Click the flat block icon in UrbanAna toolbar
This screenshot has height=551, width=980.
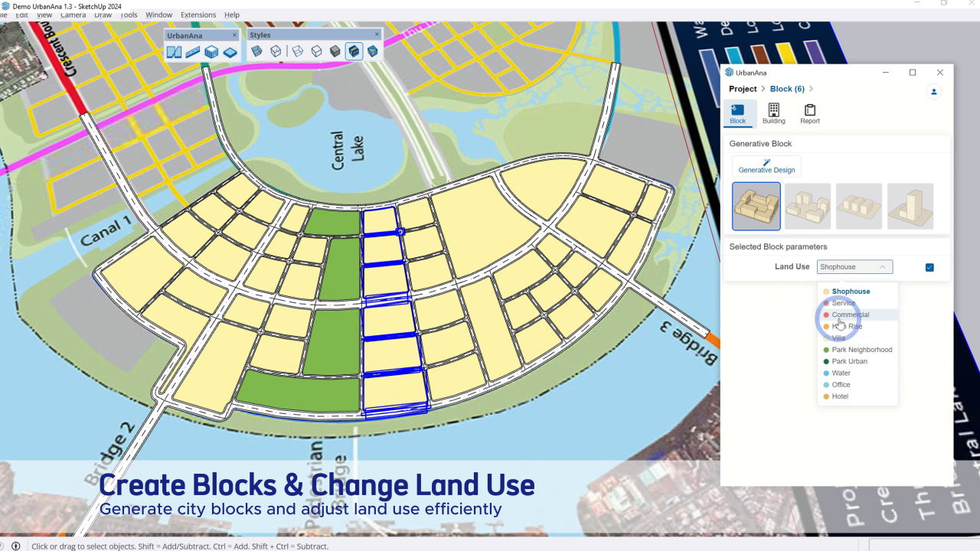pyautogui.click(x=230, y=52)
